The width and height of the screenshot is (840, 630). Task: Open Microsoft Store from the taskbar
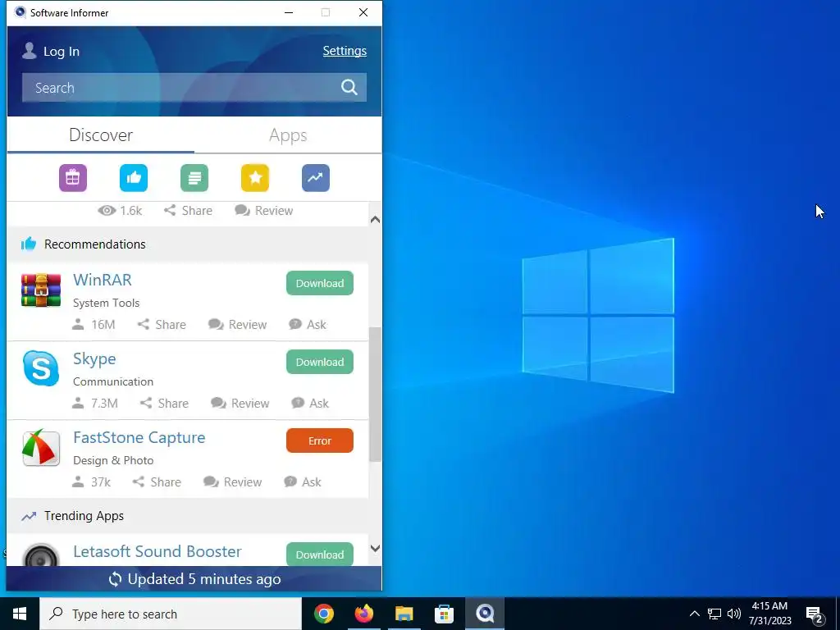click(444, 614)
